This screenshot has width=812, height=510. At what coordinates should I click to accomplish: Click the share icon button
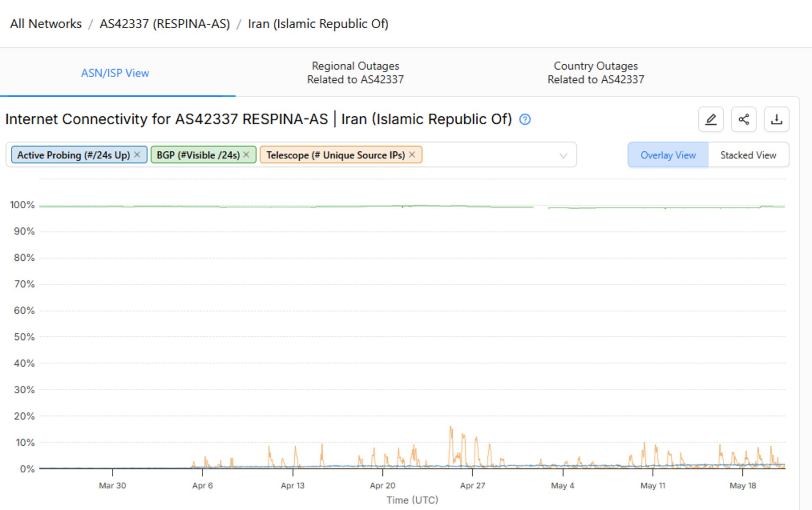pos(743,120)
